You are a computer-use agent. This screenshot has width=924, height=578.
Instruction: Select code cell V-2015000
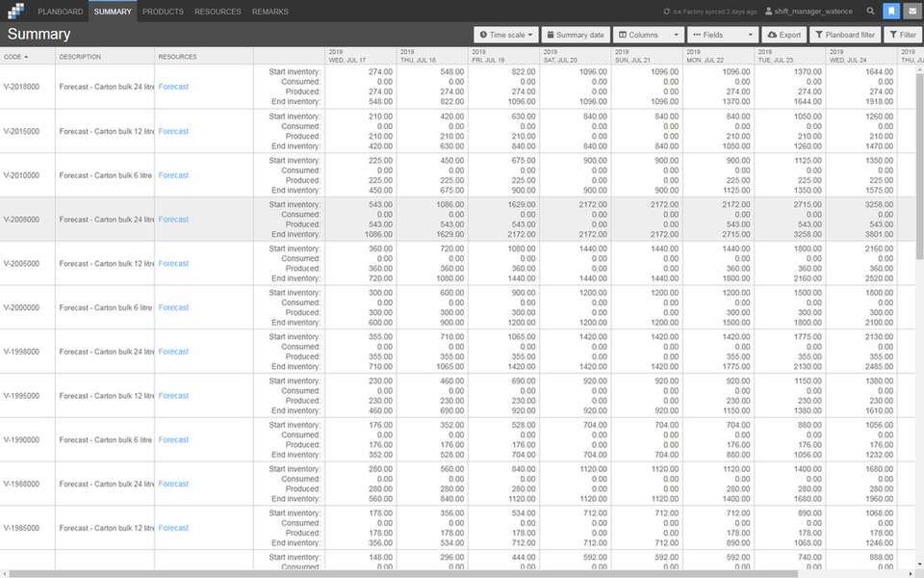(x=27, y=132)
